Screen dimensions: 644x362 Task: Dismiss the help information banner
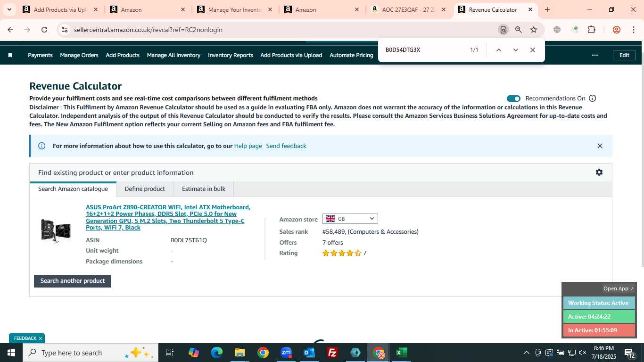coord(600,146)
